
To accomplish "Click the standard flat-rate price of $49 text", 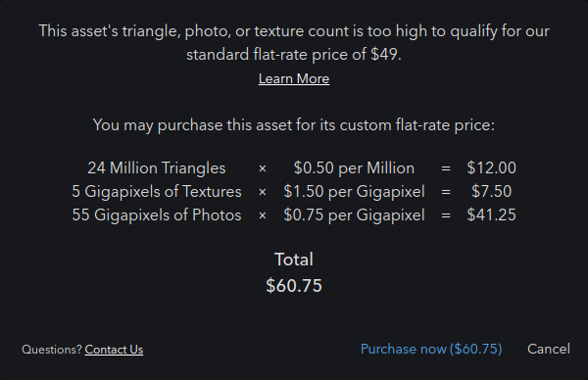I will [x=294, y=55].
